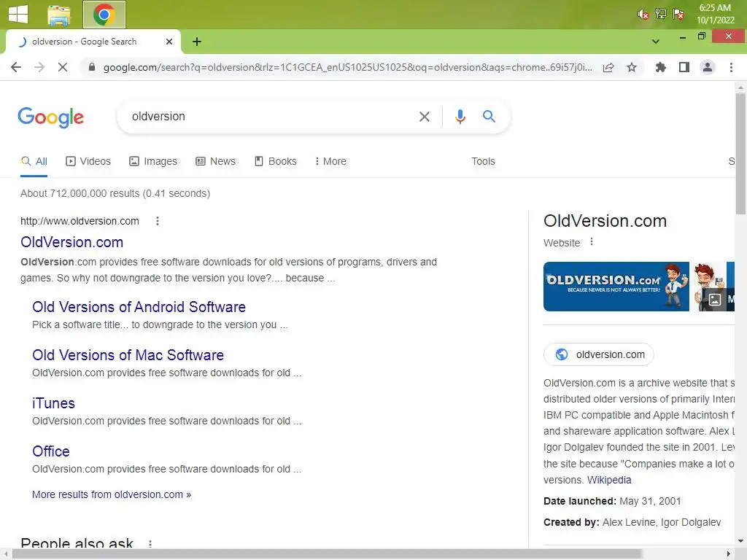Expand the More search categories
This screenshot has height=560, width=747.
click(x=330, y=161)
